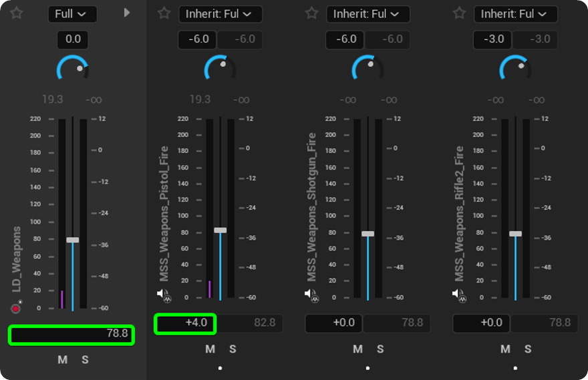Viewport: 588px width, 380px height.
Task: Open Inherit: Ful dropdown on Shotgun_Fire strip
Action: pyautogui.click(x=368, y=14)
